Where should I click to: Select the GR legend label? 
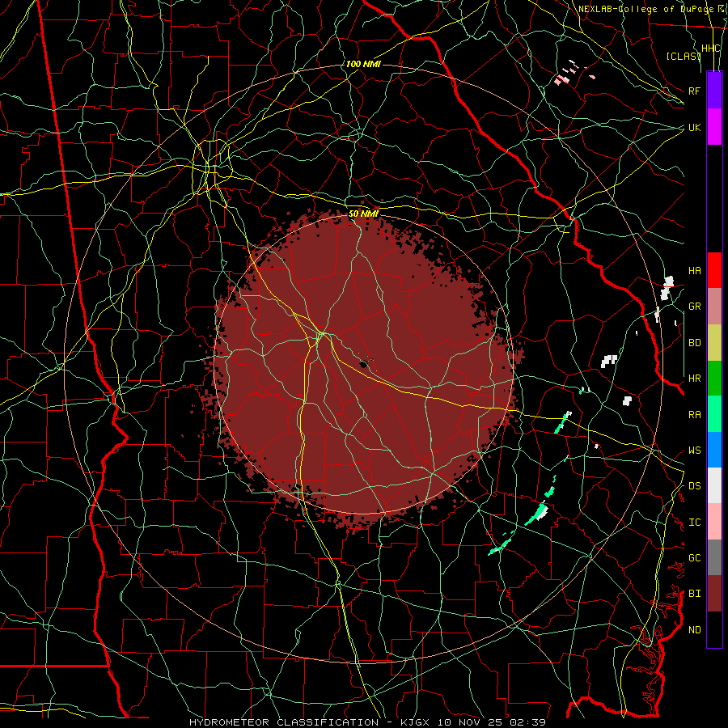click(x=695, y=307)
